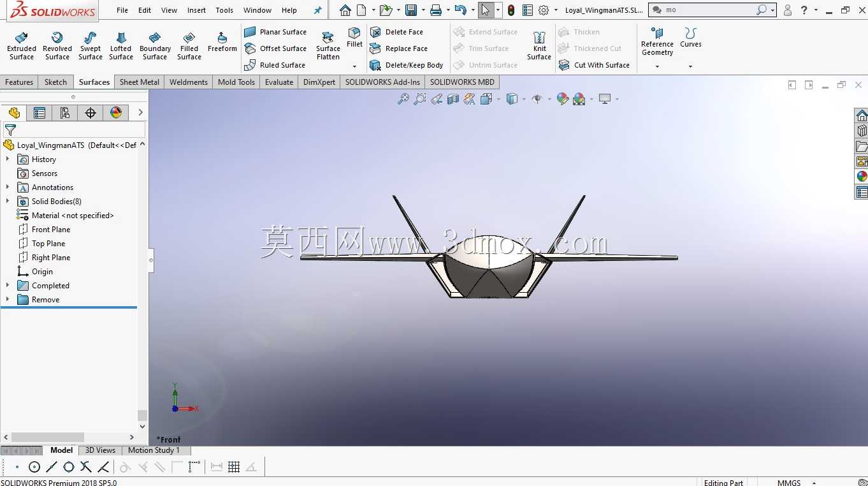The image size is (868, 486).
Task: Select the Top Plane tree item
Action: pyautogui.click(x=41, y=244)
